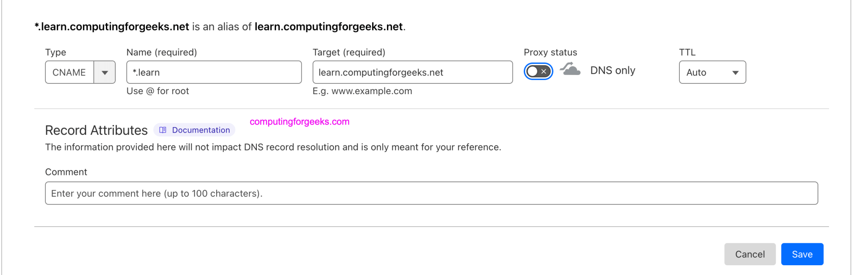Screen dimensions: 868x275
Task: Click the CNAME selector arrow icon
Action: coord(105,72)
